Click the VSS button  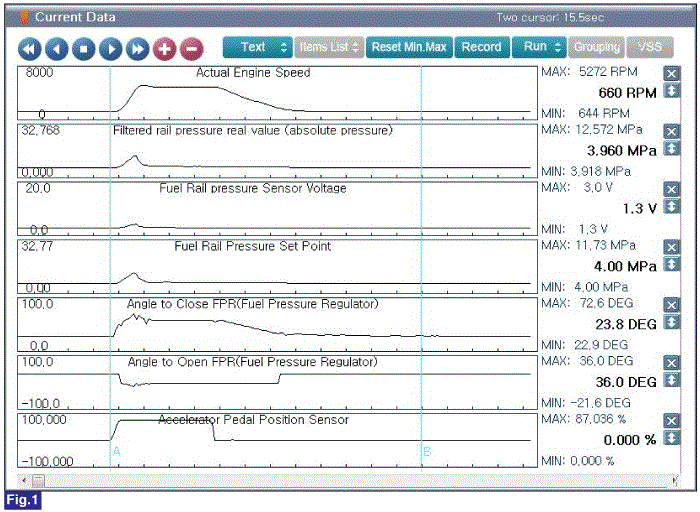pyautogui.click(x=650, y=47)
